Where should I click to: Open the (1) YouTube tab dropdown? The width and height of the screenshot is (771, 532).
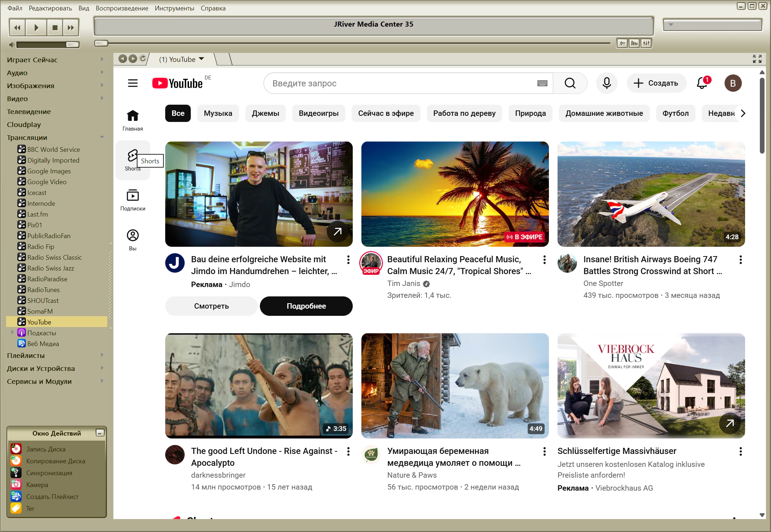[x=202, y=59]
